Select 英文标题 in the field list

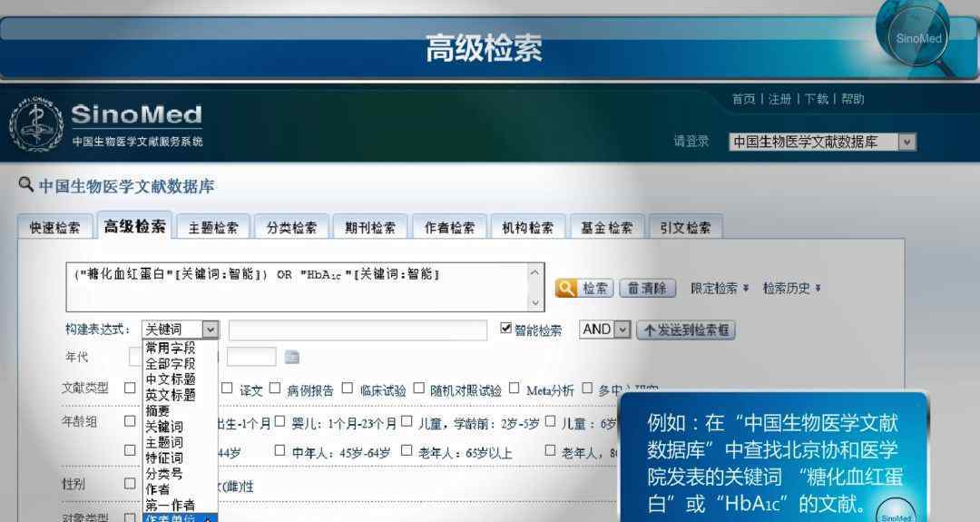(x=170, y=395)
